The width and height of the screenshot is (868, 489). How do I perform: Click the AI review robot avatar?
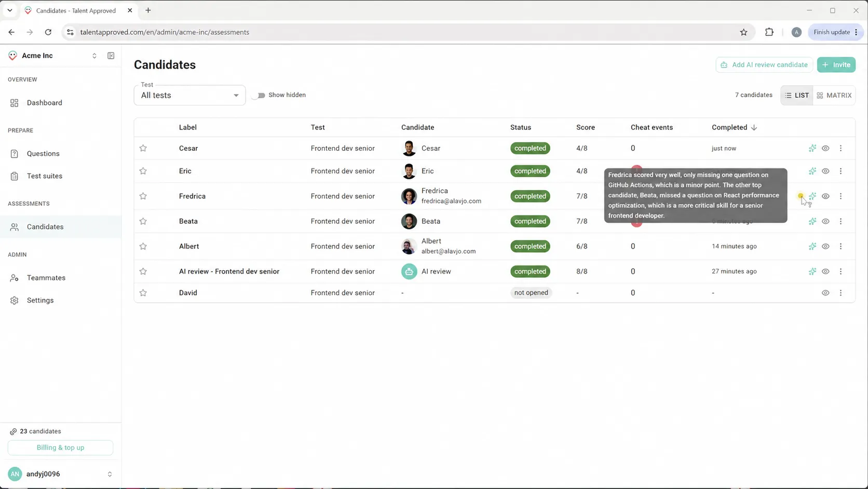click(x=409, y=271)
